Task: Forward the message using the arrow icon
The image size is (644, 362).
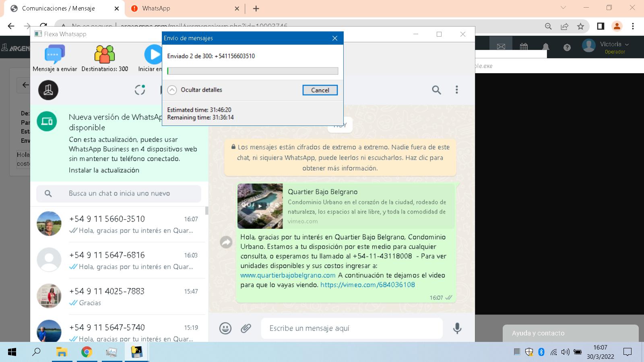Action: pos(226,242)
